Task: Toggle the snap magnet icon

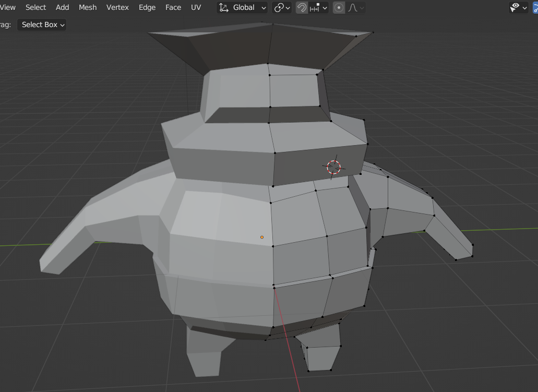Action: [302, 7]
